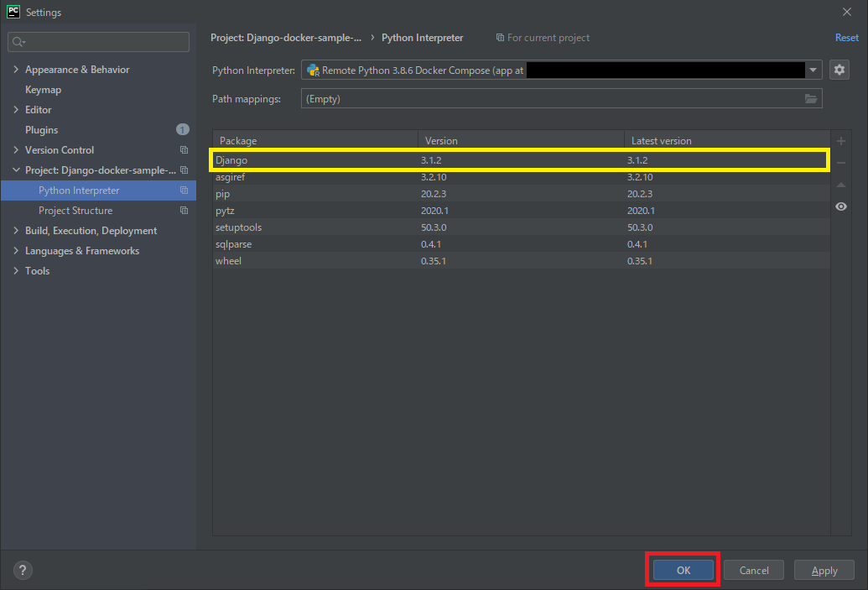Screen dimensions: 868x590
Task: Click version 20.2.3 in the Version column
Action: (434, 194)
